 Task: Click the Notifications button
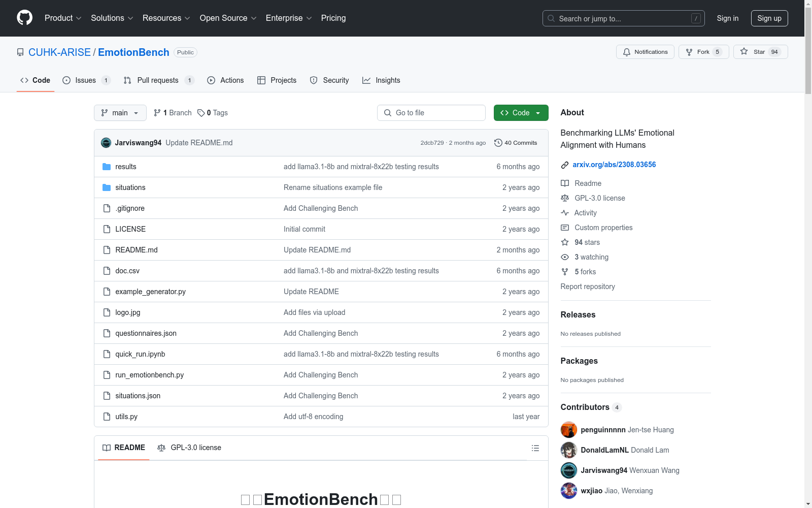pos(645,52)
